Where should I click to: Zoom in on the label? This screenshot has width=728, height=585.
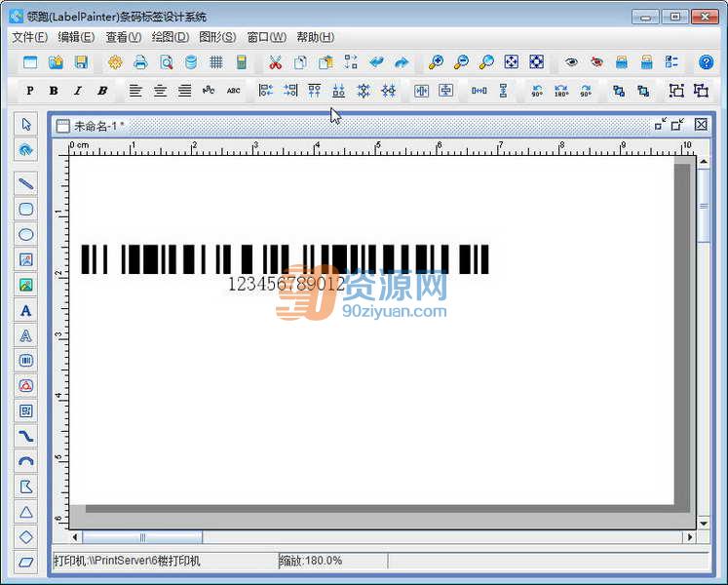(x=436, y=61)
